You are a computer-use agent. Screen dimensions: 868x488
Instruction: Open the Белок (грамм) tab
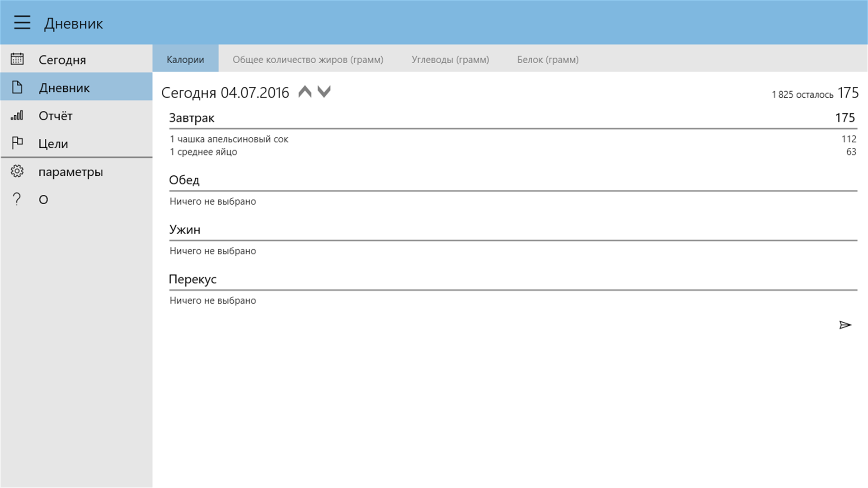coord(548,59)
